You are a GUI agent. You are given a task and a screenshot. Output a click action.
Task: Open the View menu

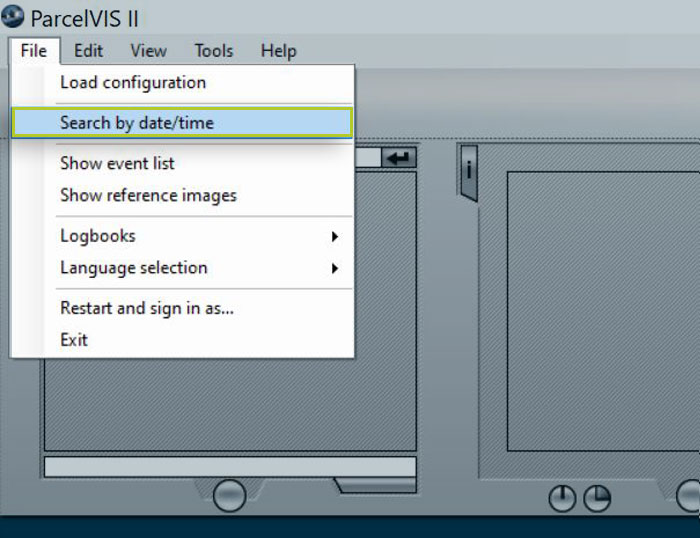click(148, 51)
